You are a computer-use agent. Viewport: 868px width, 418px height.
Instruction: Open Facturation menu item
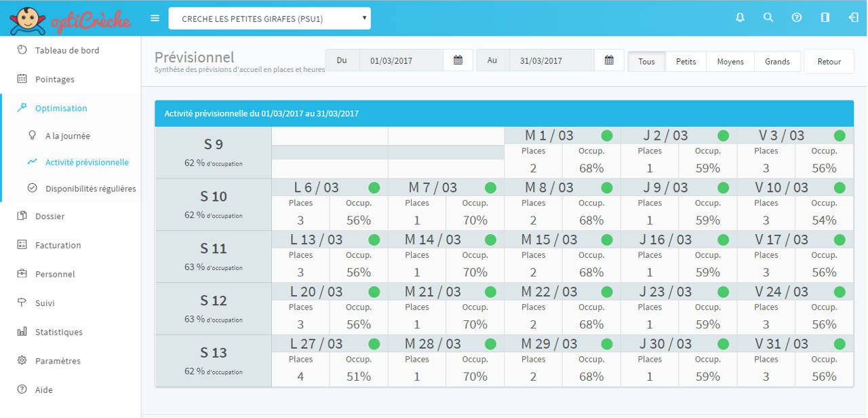[x=58, y=245]
